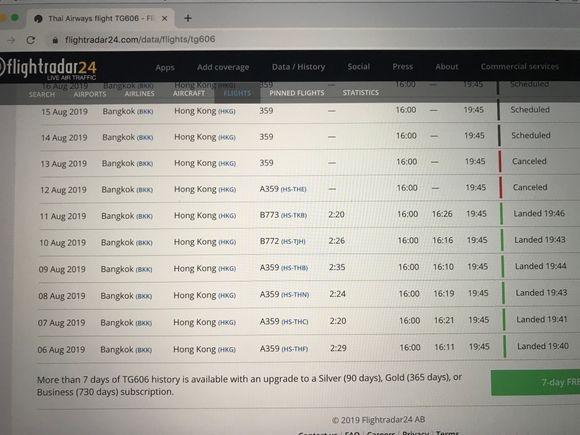
Task: Click the 7-day free trial button
Action: click(535, 382)
